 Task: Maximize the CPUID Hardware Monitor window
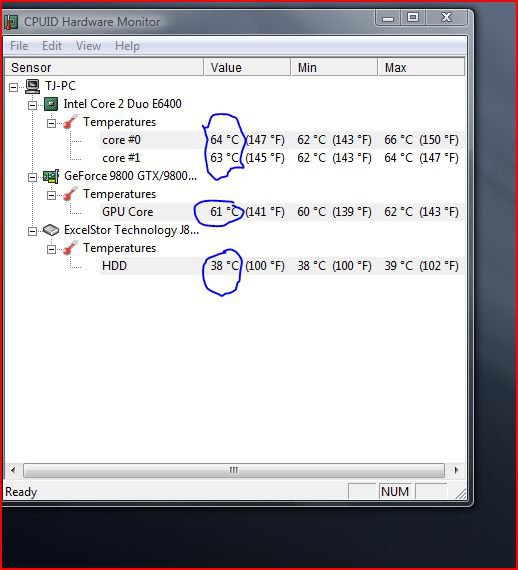[x=413, y=18]
